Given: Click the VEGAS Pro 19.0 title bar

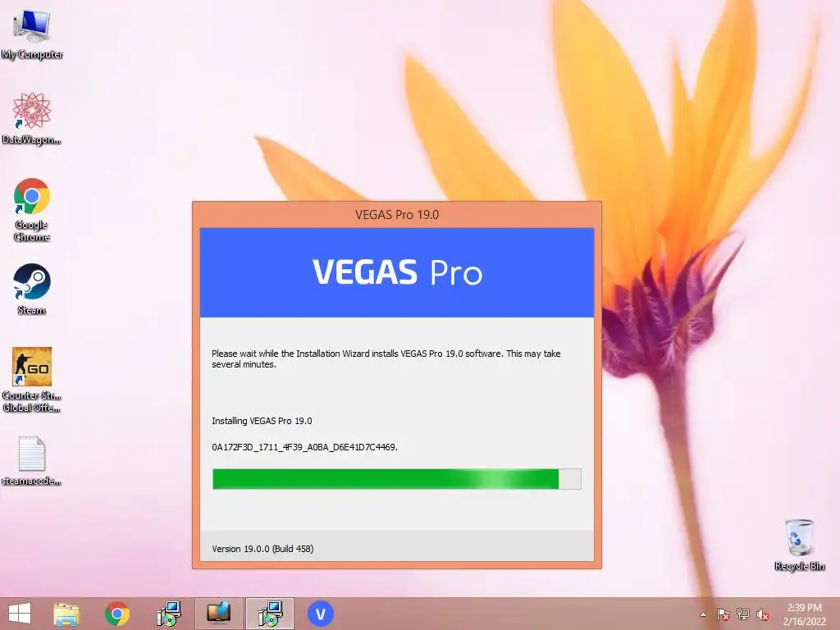Looking at the screenshot, I should click(x=397, y=215).
